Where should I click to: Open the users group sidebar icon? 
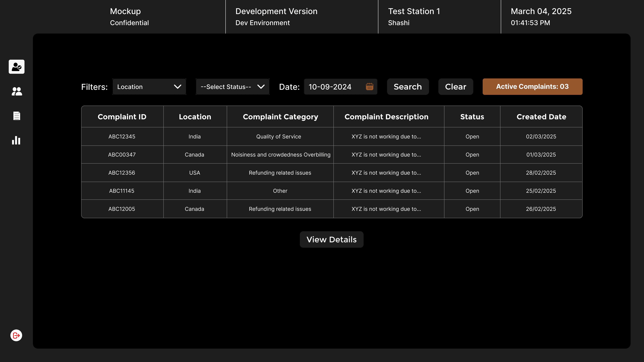point(16,91)
